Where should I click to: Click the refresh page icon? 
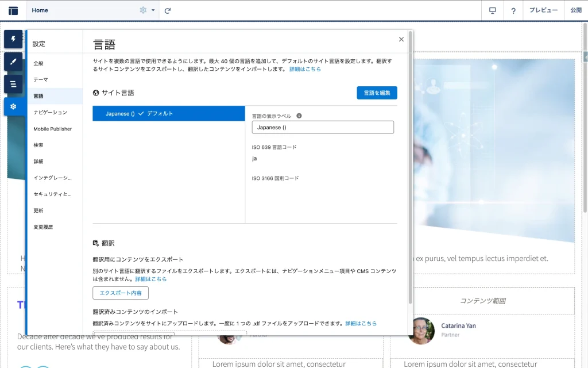coord(168,10)
